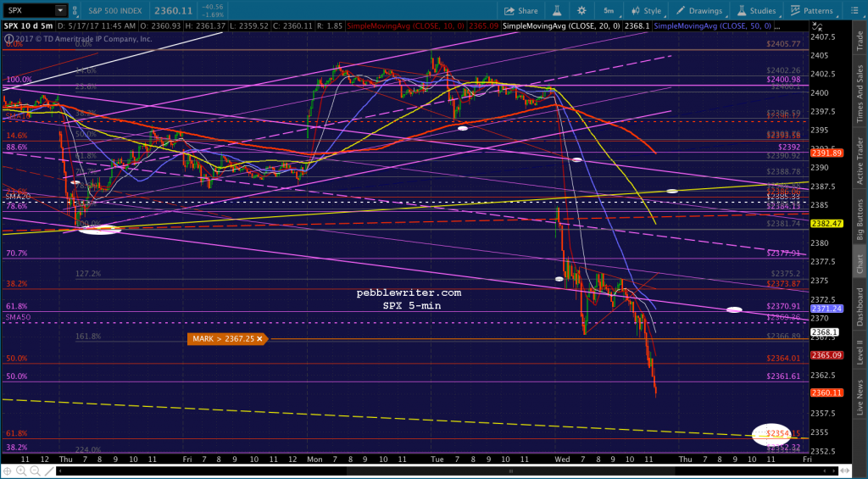
Task: Click the studies collapse icon below Patterns
Action: point(816,25)
